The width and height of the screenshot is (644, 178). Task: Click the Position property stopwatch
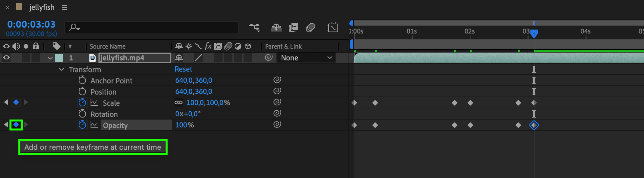pyautogui.click(x=82, y=92)
